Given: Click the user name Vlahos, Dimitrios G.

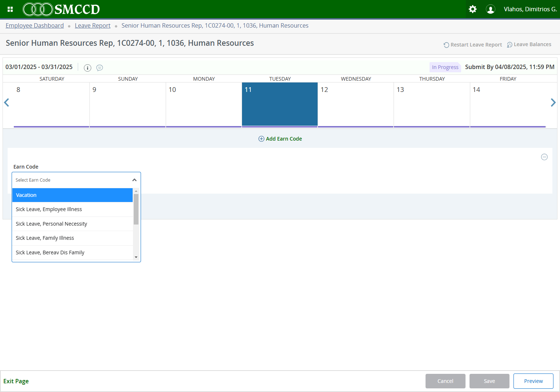Looking at the screenshot, I should pyautogui.click(x=530, y=9).
